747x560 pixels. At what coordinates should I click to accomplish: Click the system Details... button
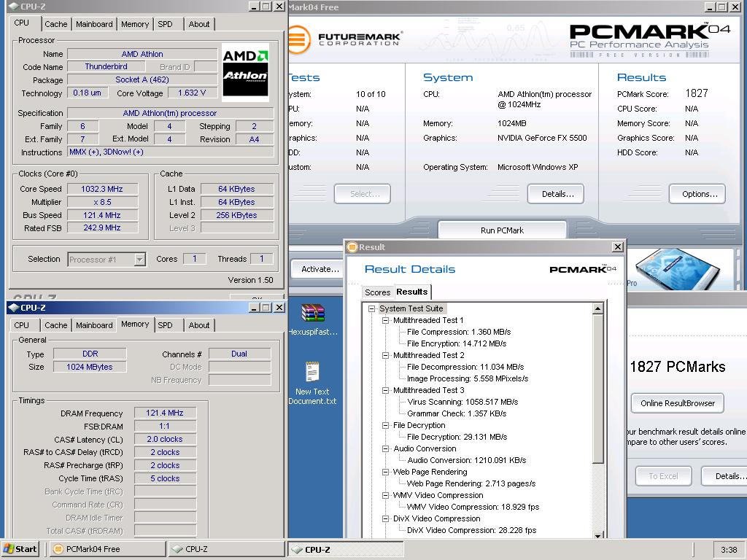click(x=555, y=194)
